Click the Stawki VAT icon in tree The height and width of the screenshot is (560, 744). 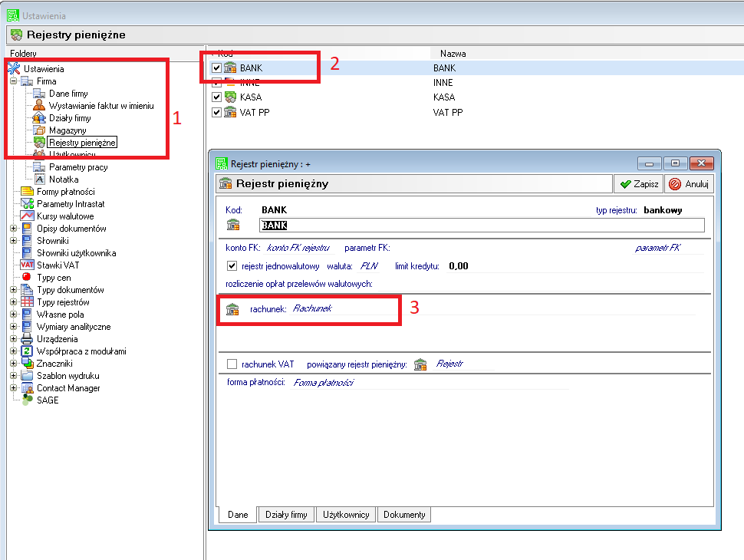(x=28, y=265)
